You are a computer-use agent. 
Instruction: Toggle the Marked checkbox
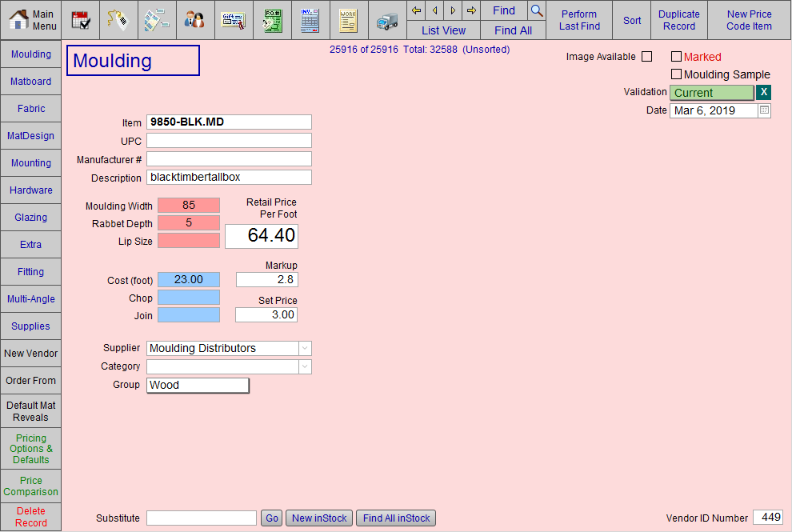[x=676, y=57]
